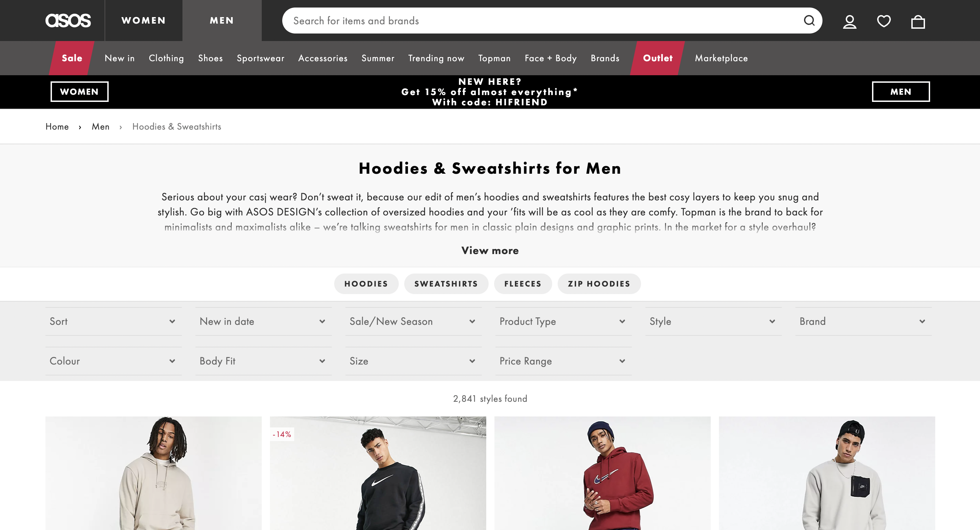This screenshot has height=530, width=980.
Task: Open the My Account profile icon
Action: [849, 21]
